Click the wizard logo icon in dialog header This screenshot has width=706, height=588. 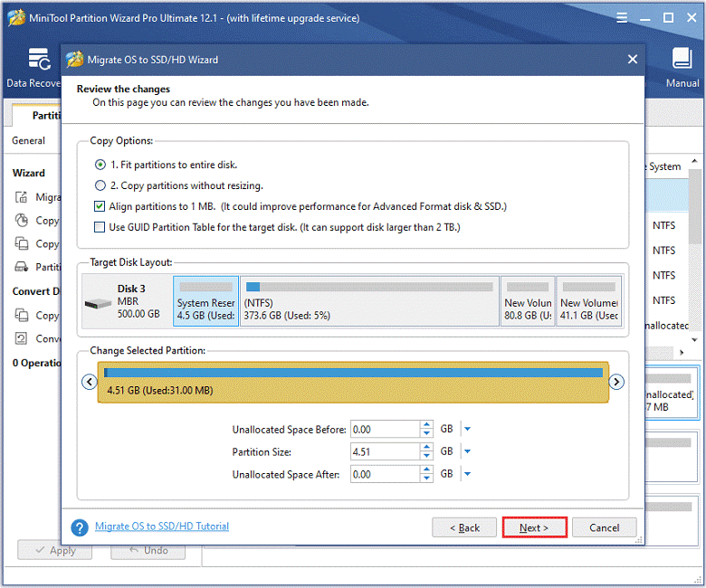(x=75, y=60)
